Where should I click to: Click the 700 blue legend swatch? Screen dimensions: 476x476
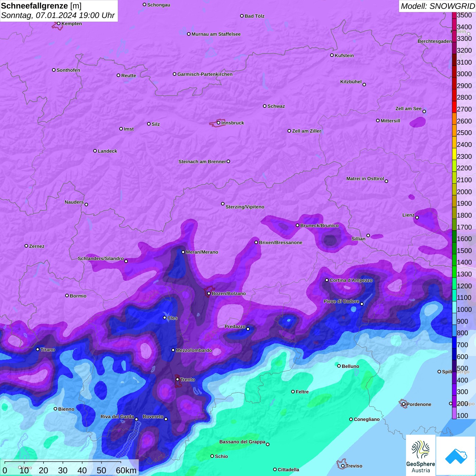click(454, 342)
